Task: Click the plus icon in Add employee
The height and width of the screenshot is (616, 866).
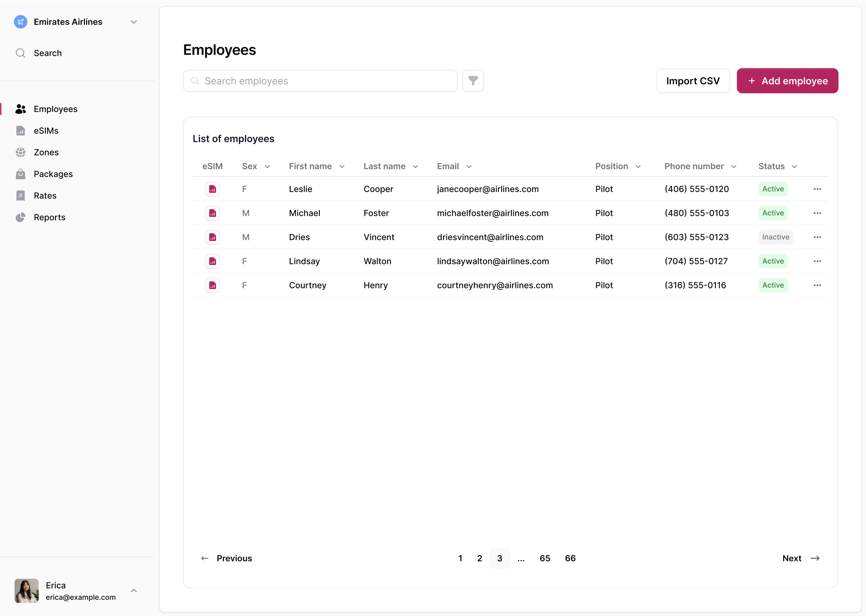Action: (x=752, y=81)
